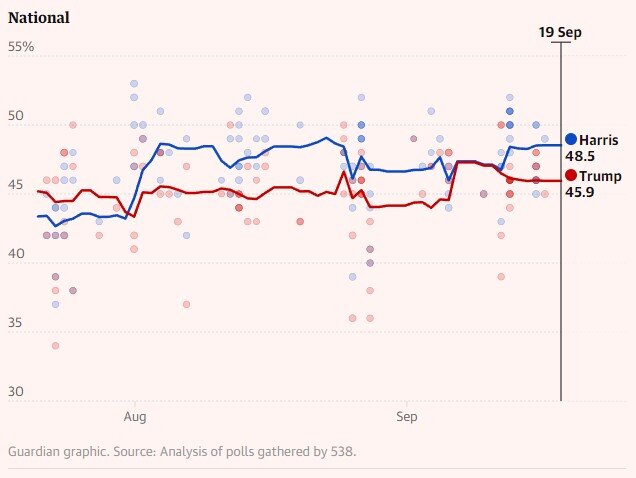Image resolution: width=636 pixels, height=478 pixels.
Task: Select the Trump label in the legend
Action: point(599,176)
